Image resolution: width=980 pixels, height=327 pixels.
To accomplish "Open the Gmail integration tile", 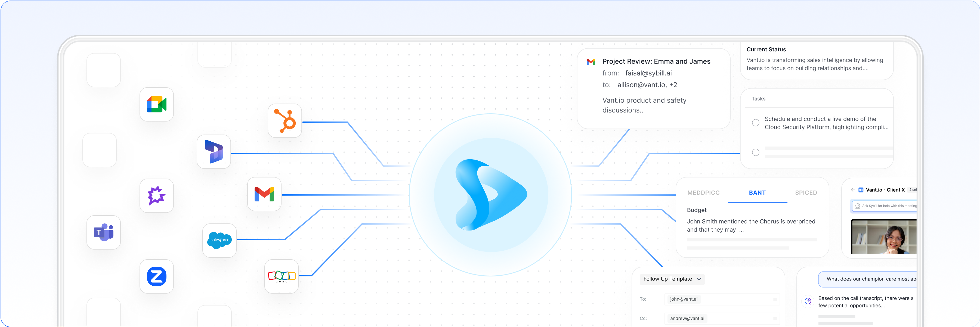I will [264, 194].
